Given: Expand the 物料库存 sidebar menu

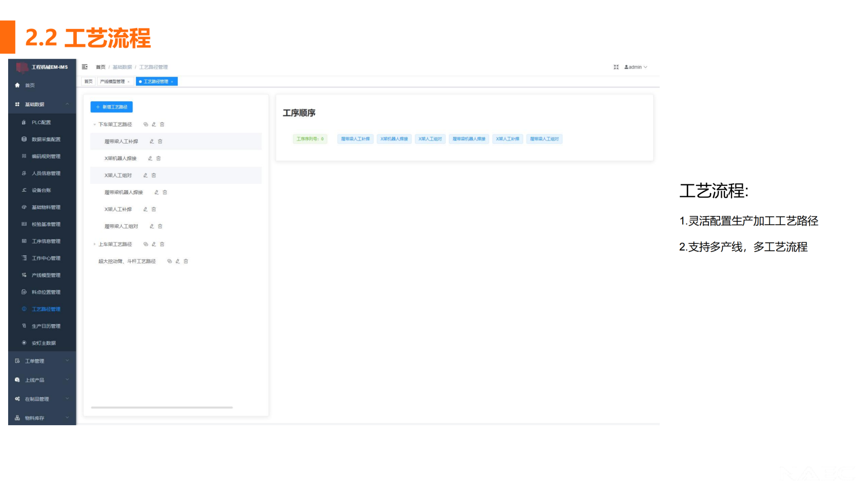Looking at the screenshot, I should pyautogui.click(x=42, y=418).
